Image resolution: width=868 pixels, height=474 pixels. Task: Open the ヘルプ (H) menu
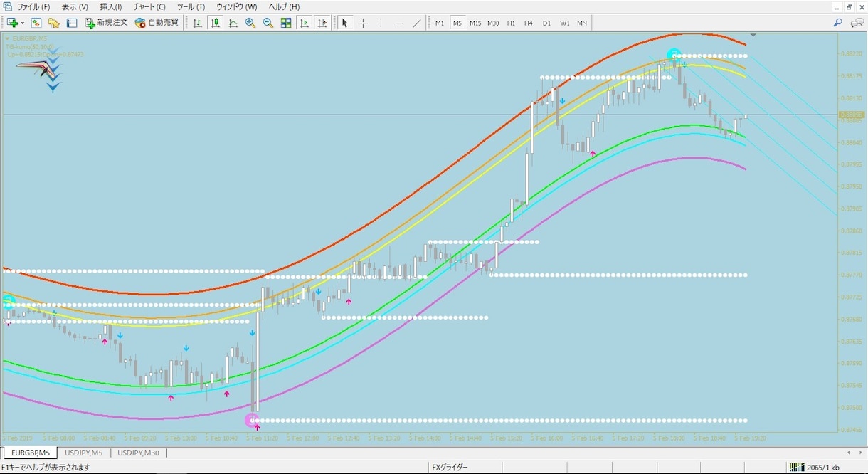click(284, 6)
